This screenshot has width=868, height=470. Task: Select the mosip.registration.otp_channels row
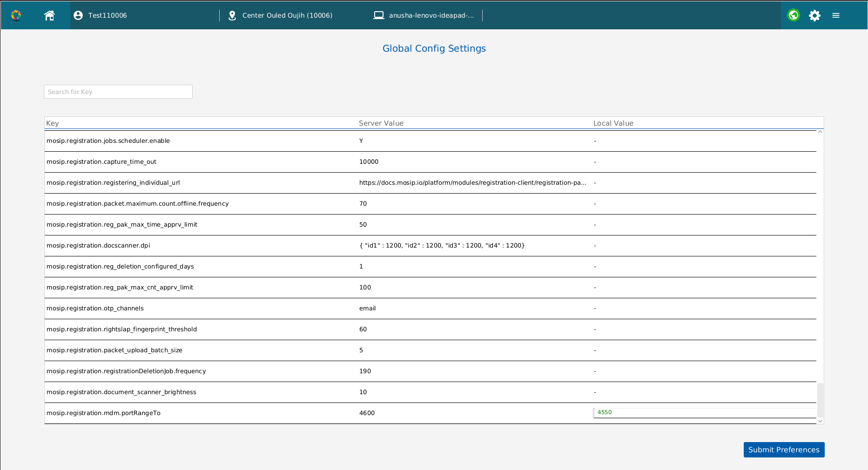click(x=95, y=309)
